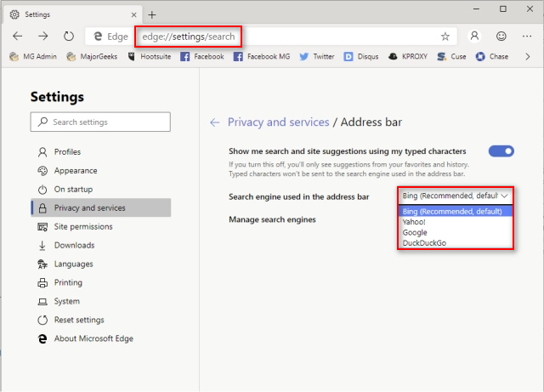The width and height of the screenshot is (544, 392).
Task: Choose Yahoo! as search engine
Action: (456, 222)
